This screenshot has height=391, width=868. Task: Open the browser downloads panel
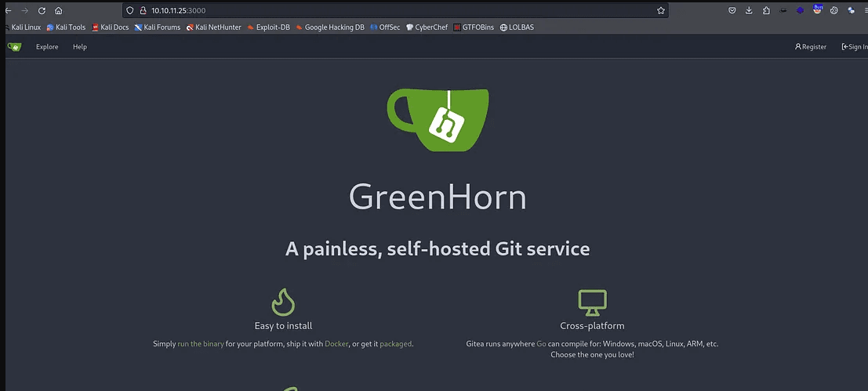(x=749, y=11)
